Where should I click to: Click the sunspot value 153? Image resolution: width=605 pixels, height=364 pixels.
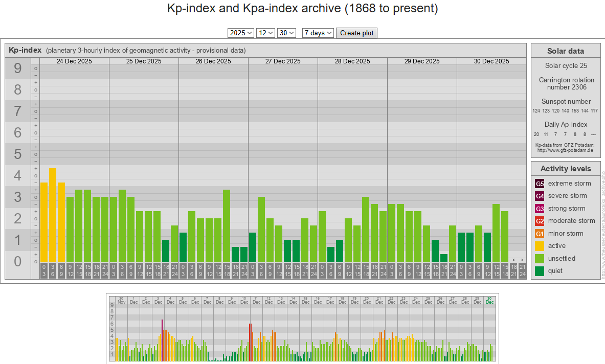[575, 110]
